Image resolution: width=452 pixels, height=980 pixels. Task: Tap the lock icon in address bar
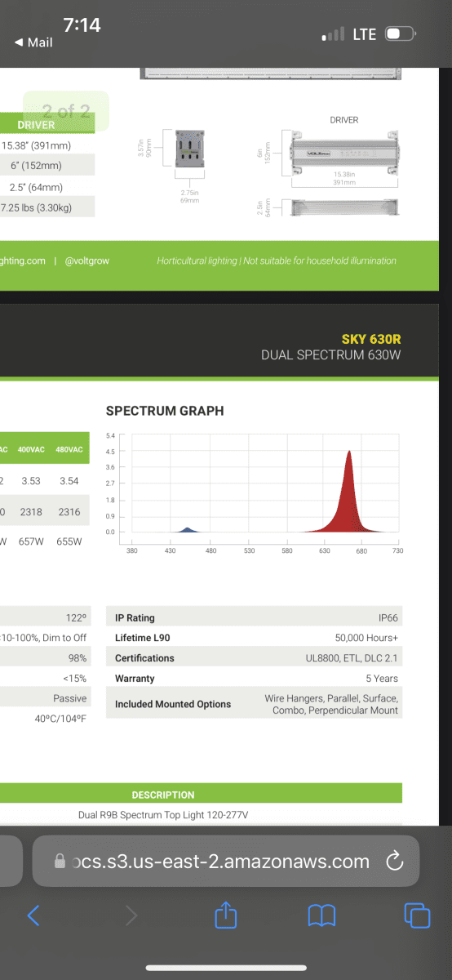click(59, 862)
